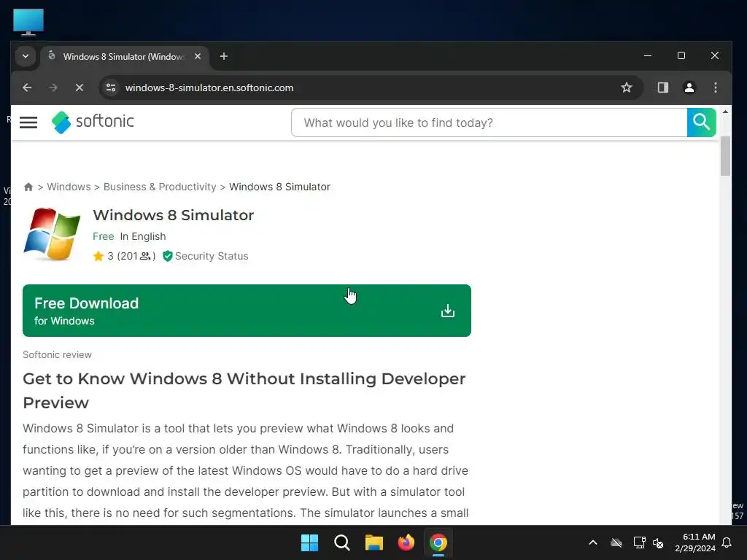Focus the 'What would you like to find today?' search box
Viewport: 747px width, 560px height.
[489, 122]
